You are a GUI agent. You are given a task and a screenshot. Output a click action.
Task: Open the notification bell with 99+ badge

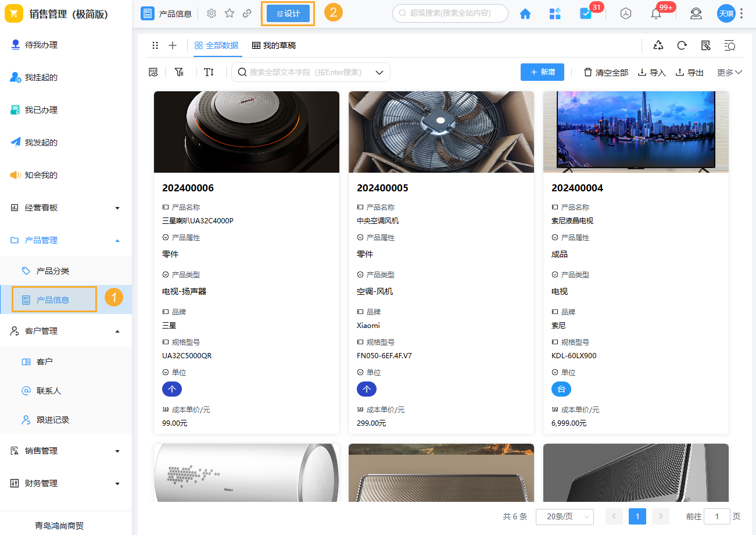point(656,13)
